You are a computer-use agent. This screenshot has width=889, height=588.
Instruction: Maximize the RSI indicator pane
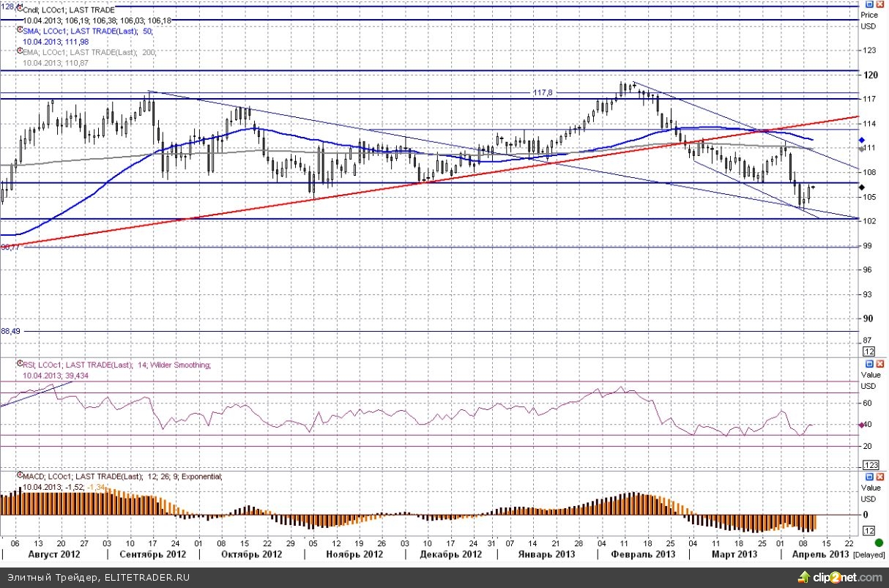[868, 363]
